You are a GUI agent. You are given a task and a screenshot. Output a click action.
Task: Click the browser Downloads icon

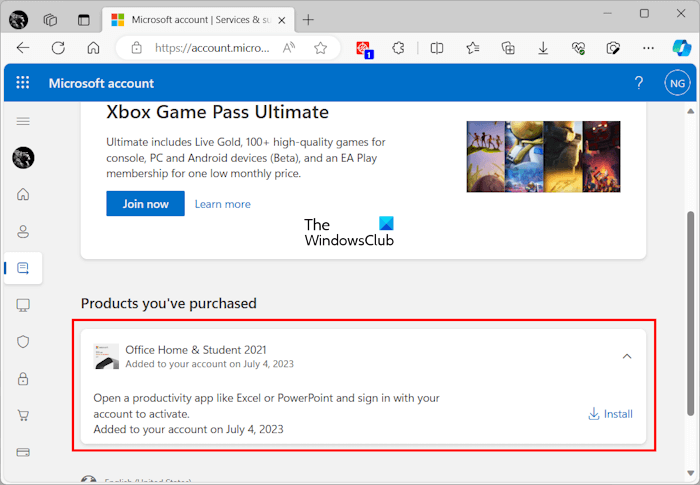pos(543,48)
